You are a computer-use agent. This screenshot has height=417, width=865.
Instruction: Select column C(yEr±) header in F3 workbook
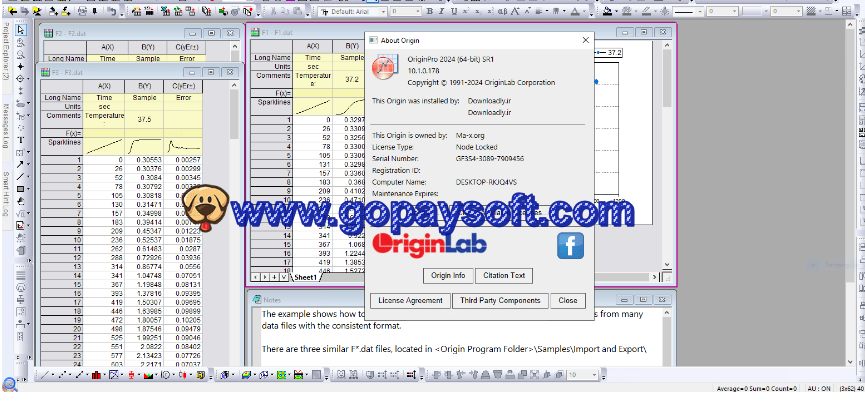click(x=183, y=87)
